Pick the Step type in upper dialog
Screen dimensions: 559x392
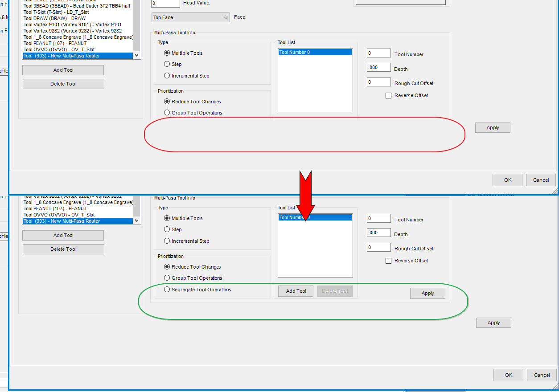(x=167, y=64)
